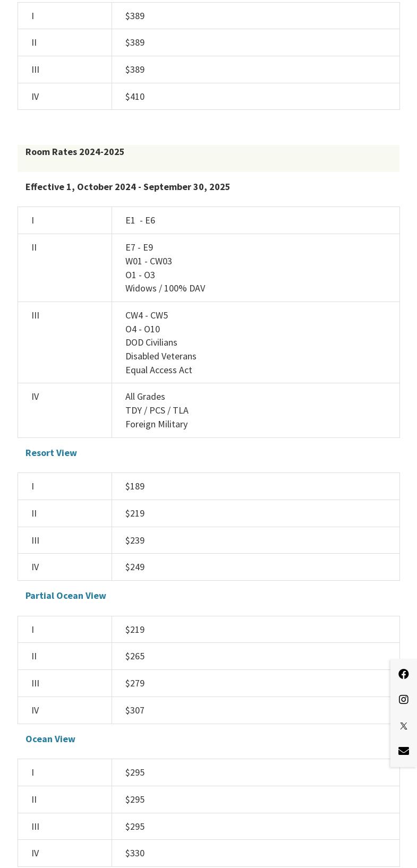
Task: Open the Partial Ocean View link
Action: [66, 596]
